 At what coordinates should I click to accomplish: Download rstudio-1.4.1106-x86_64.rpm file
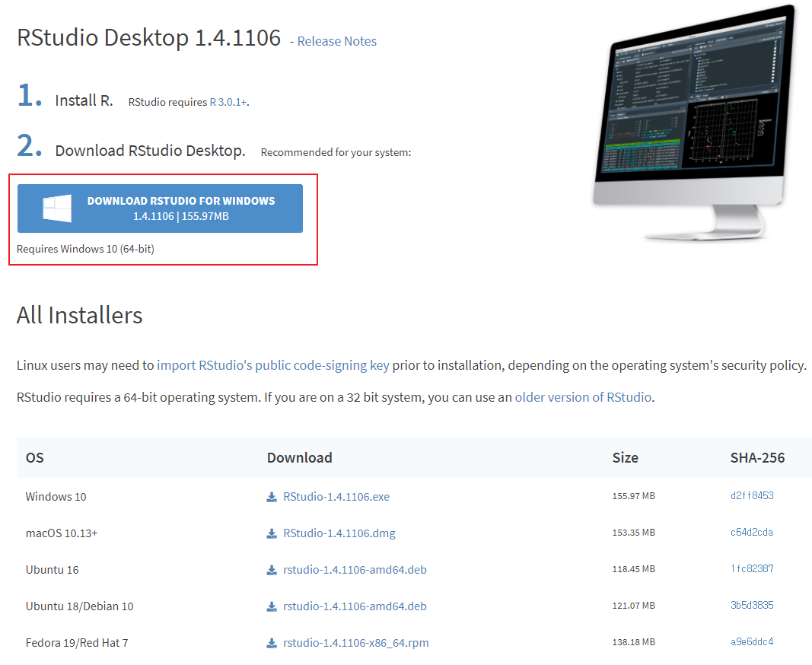click(x=355, y=643)
